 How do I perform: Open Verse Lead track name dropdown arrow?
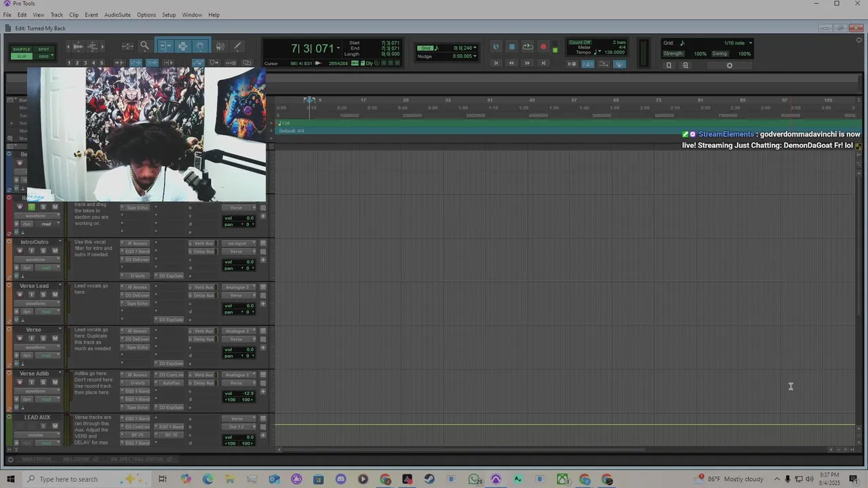pos(60,286)
